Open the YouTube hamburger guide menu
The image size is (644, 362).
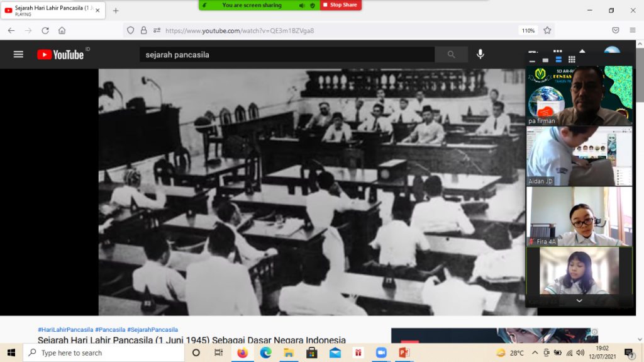coord(18,54)
